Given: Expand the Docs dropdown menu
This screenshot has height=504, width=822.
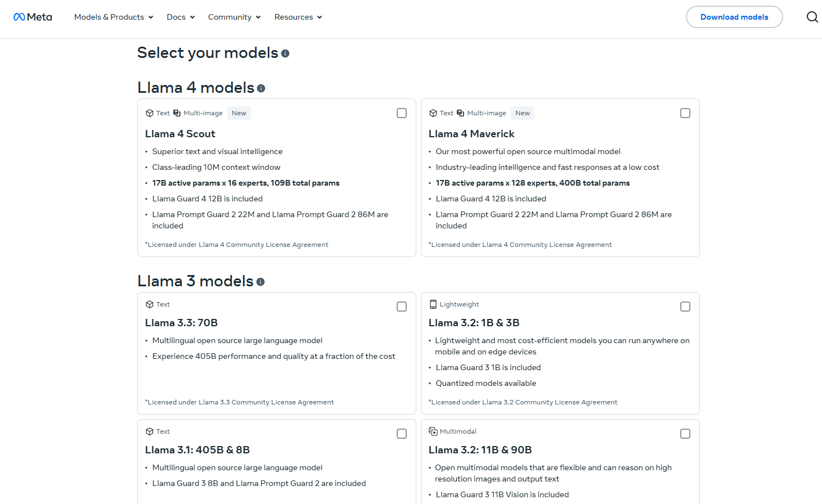Looking at the screenshot, I should tap(181, 17).
